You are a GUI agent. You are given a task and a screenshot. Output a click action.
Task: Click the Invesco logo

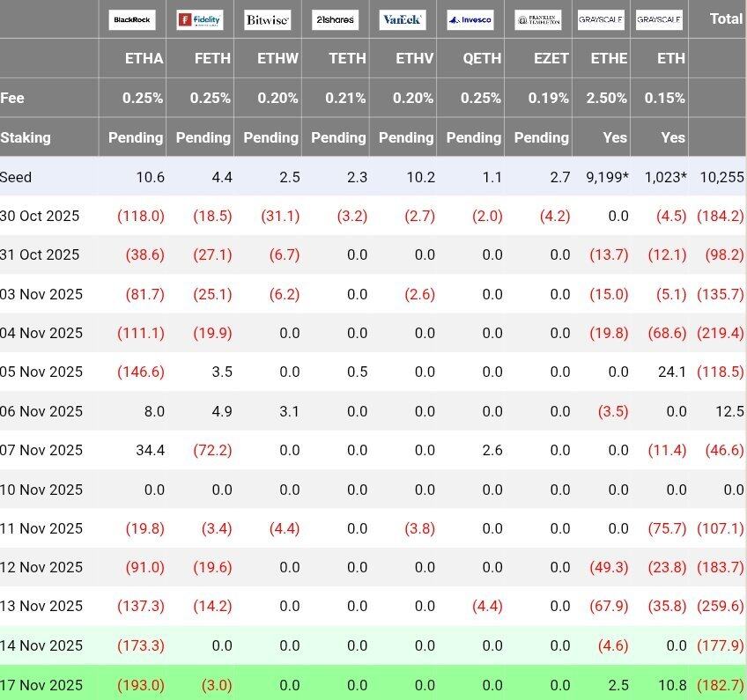470,19
